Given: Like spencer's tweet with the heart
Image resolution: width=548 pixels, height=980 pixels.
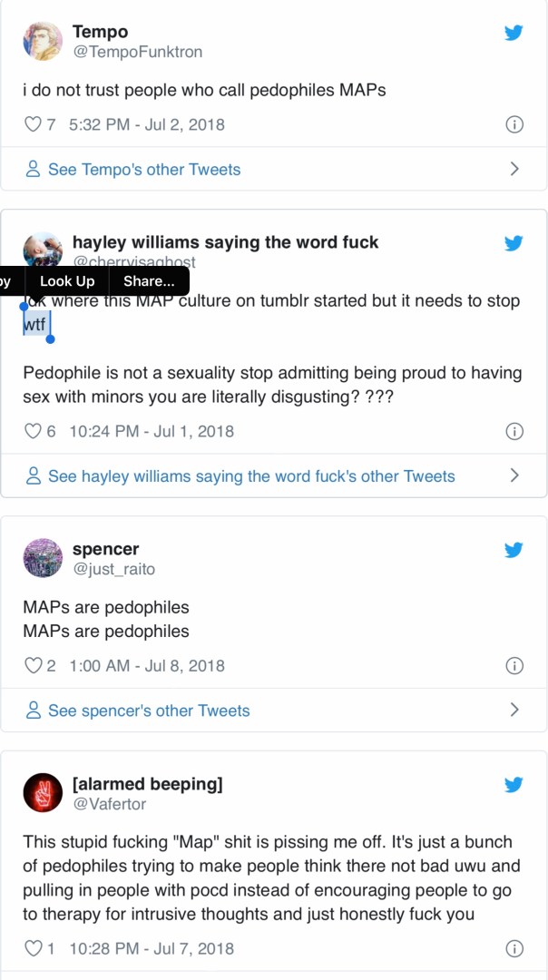Looking at the screenshot, I should click(x=33, y=665).
